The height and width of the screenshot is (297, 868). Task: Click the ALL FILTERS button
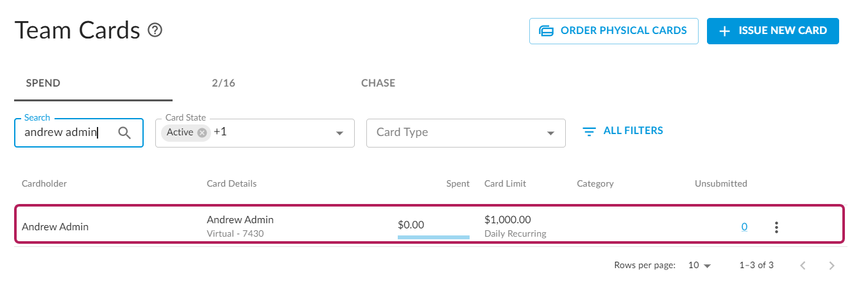[x=622, y=131]
